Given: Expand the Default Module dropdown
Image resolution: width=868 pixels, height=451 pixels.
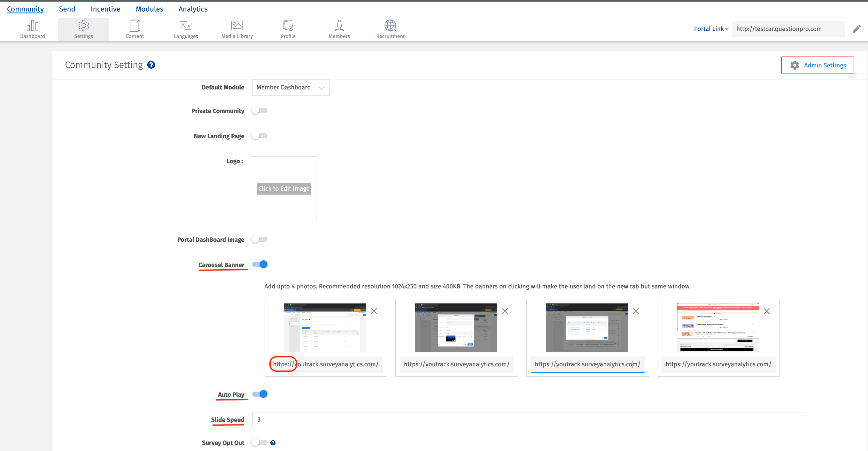Looking at the screenshot, I should coord(291,88).
